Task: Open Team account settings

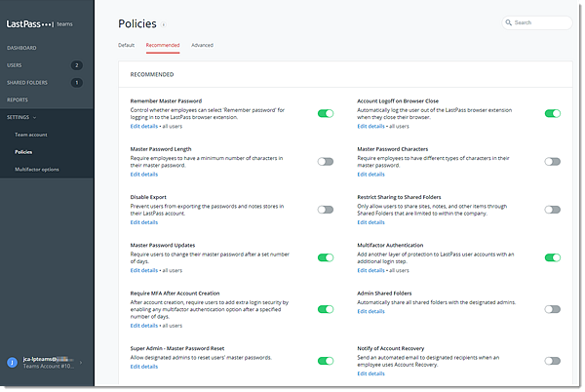Action: [31, 135]
